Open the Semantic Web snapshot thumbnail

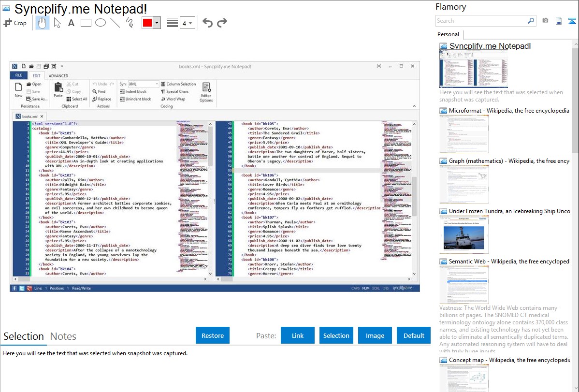point(464,285)
